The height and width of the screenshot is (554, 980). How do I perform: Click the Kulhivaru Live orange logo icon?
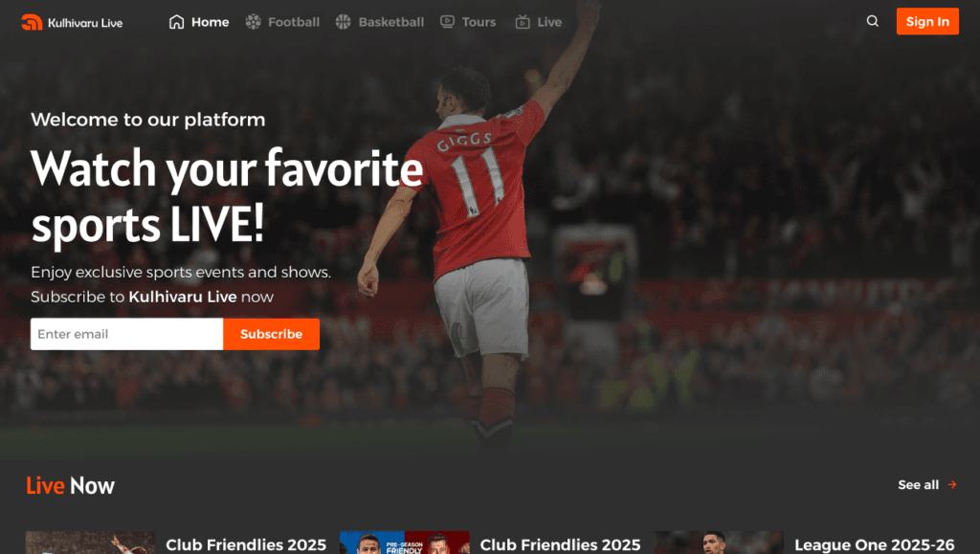click(32, 22)
